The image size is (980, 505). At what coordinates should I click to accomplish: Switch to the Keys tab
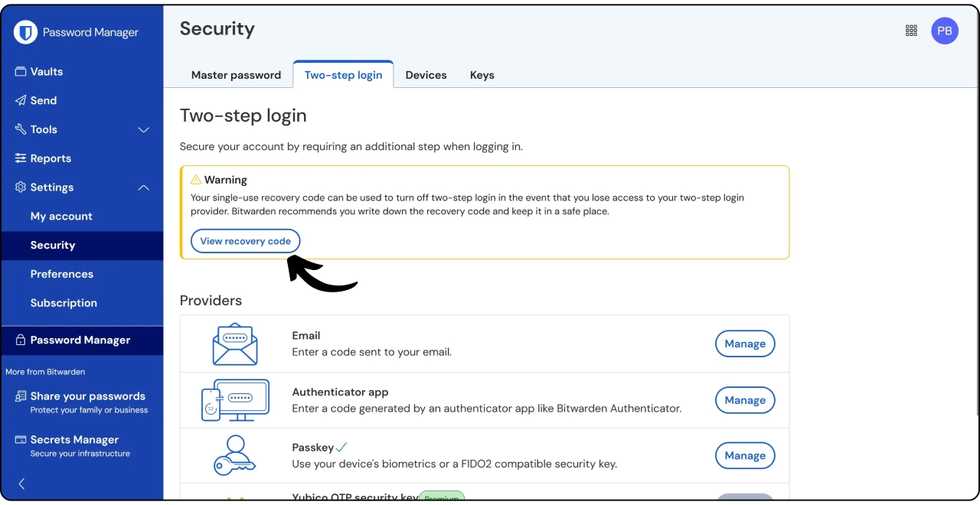pyautogui.click(x=482, y=75)
